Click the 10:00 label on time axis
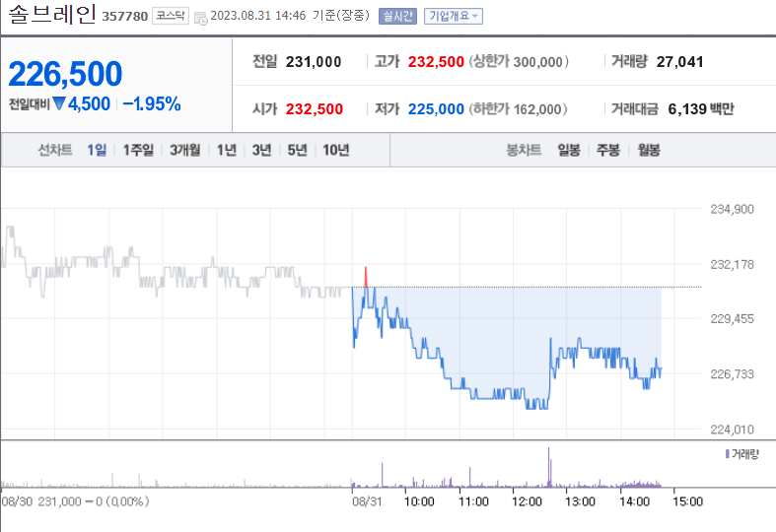776x532 pixels. pyautogui.click(x=419, y=501)
